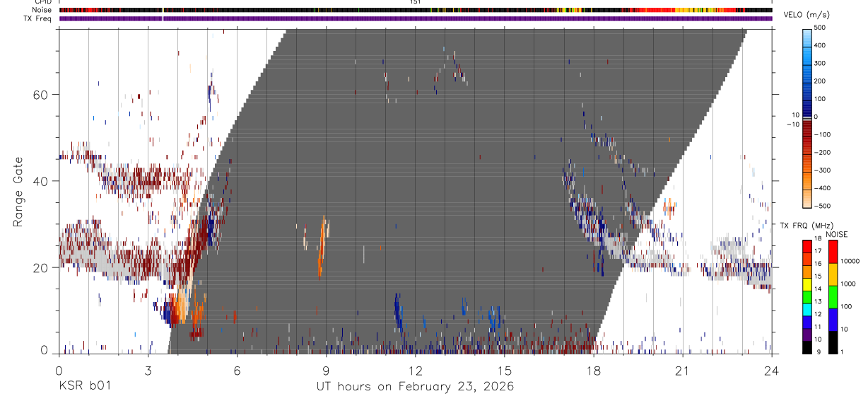868x401 pixels.
Task: Click the 3 hour tick on the UT axis
Action: pos(148,371)
